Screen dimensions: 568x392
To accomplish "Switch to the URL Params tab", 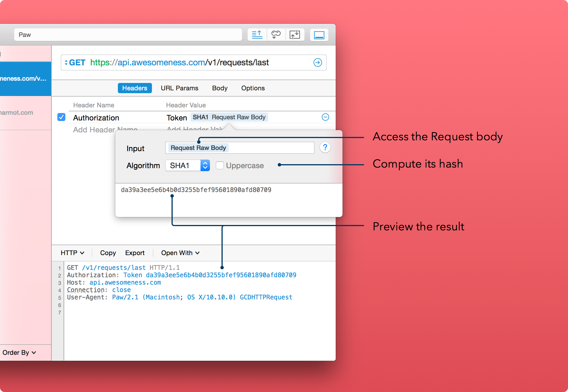I will tap(179, 88).
